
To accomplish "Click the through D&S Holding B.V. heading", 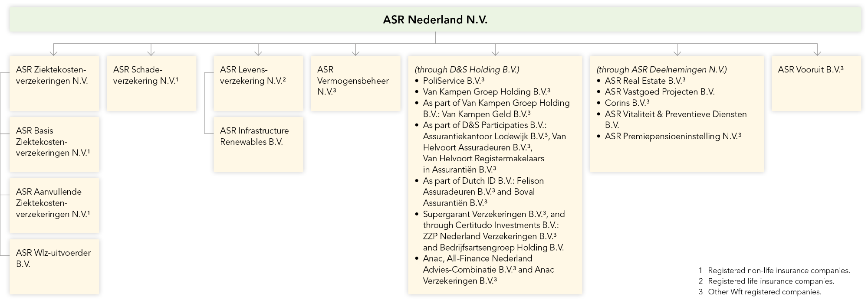I will pos(467,69).
